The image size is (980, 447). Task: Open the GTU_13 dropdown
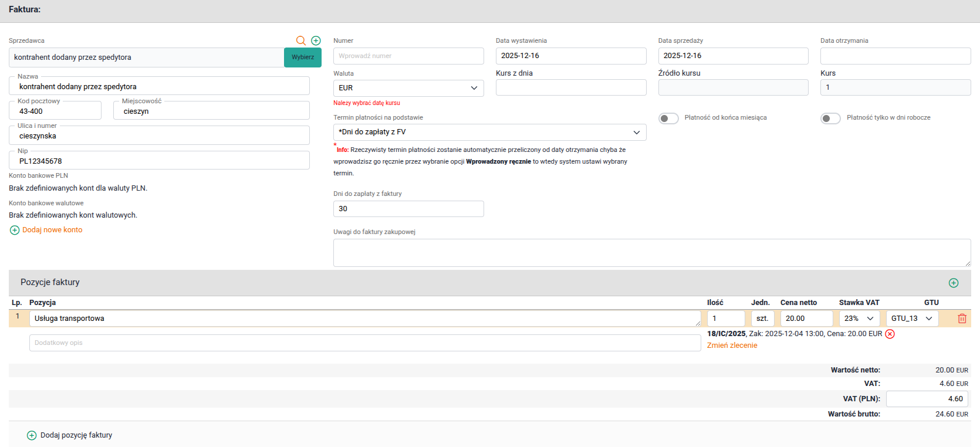(x=912, y=319)
